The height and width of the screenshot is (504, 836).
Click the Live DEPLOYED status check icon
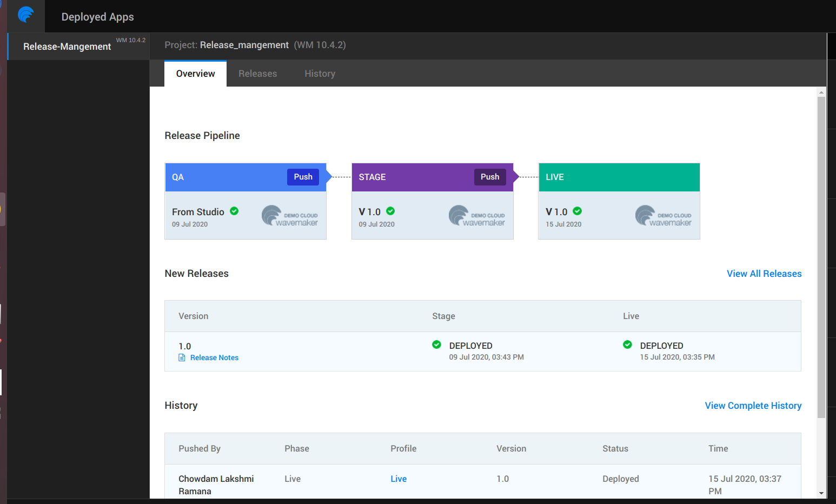click(627, 344)
